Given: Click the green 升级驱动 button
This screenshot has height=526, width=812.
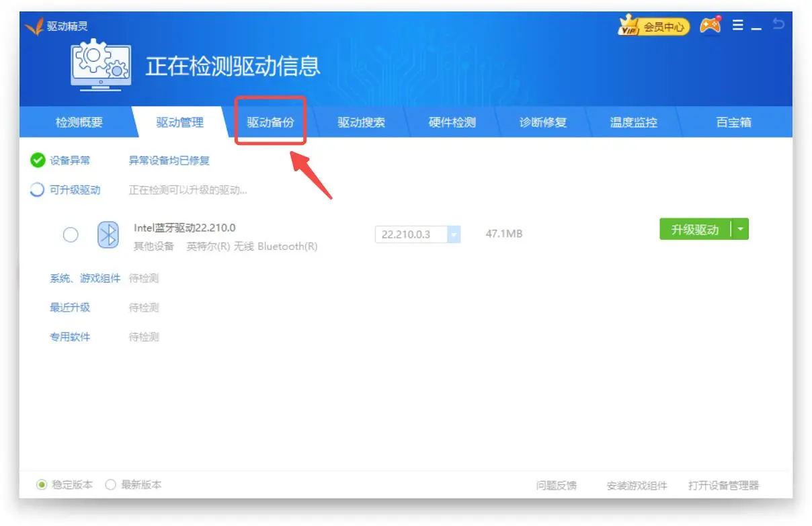Looking at the screenshot, I should (x=694, y=229).
